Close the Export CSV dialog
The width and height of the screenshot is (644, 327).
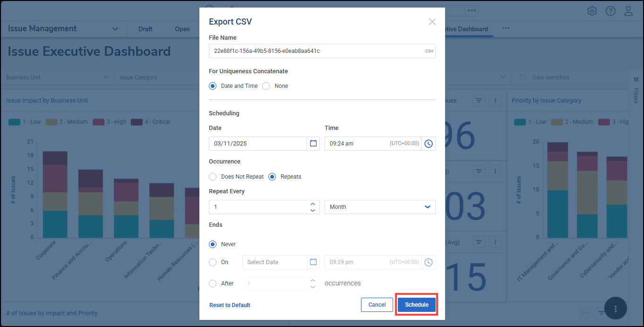click(432, 22)
